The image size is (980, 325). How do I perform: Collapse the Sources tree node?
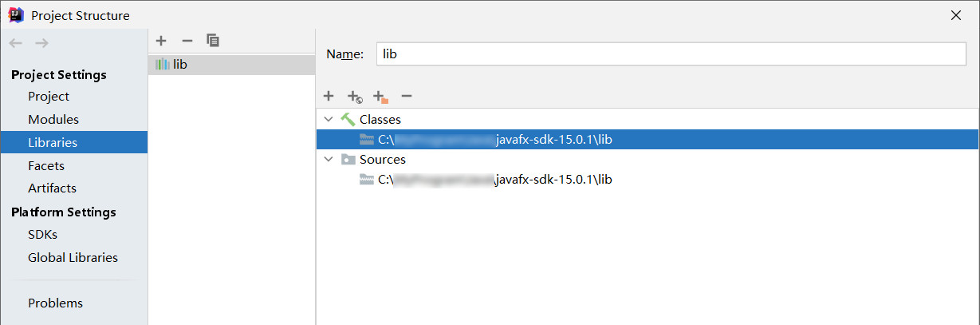click(x=329, y=159)
